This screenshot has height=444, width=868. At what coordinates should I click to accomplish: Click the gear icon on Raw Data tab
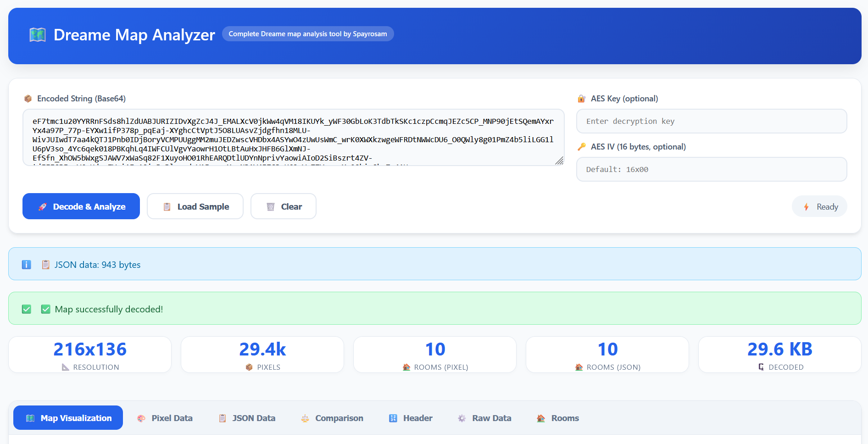point(462,418)
